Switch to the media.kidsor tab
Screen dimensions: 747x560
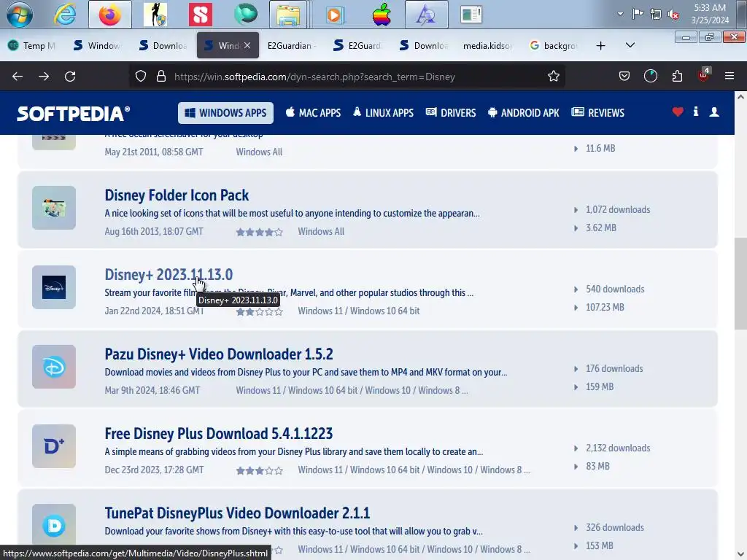[487, 46]
